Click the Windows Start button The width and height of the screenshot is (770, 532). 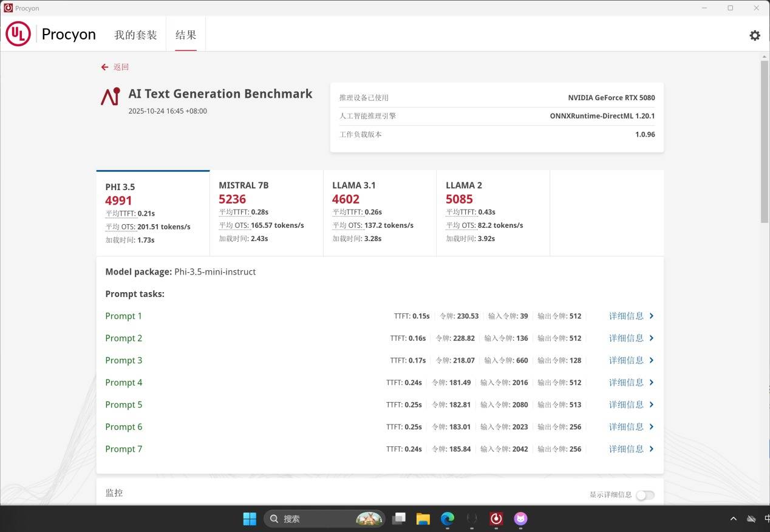pyautogui.click(x=250, y=519)
